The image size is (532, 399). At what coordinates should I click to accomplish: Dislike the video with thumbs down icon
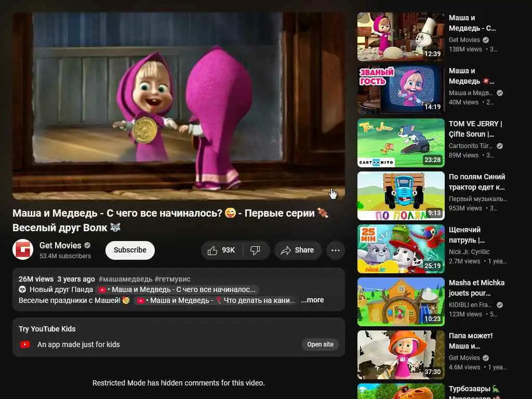click(255, 250)
